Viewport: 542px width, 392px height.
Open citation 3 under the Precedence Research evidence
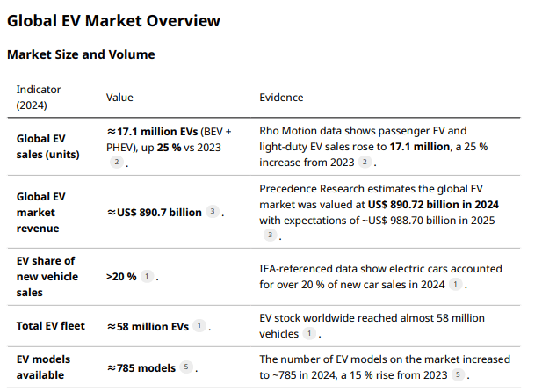271,235
